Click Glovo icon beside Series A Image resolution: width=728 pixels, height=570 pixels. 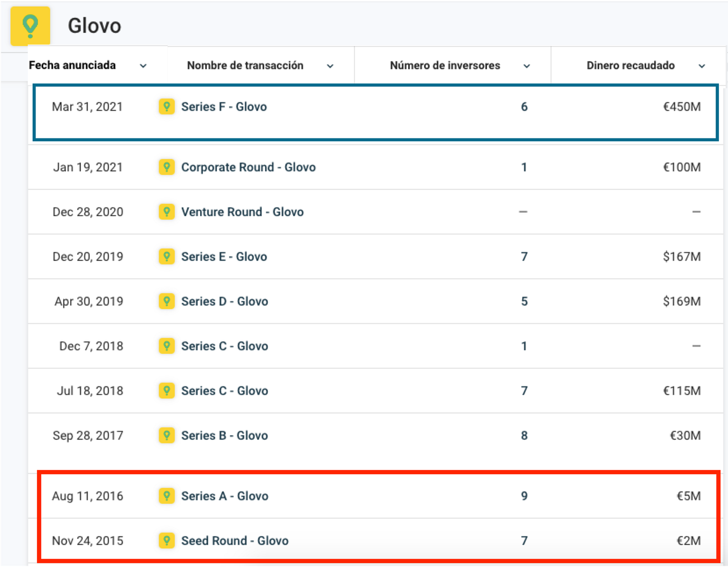pos(166,496)
